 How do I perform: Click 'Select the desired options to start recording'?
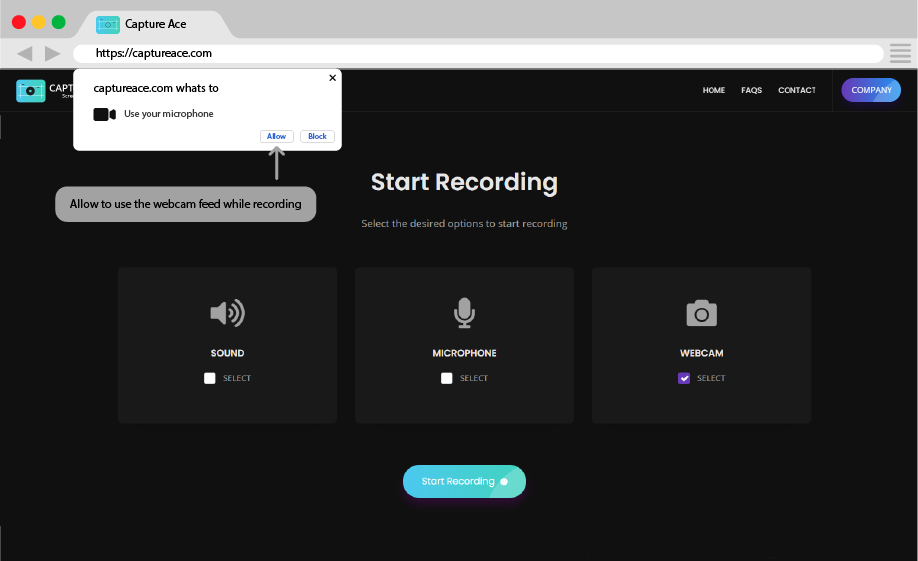click(x=464, y=224)
